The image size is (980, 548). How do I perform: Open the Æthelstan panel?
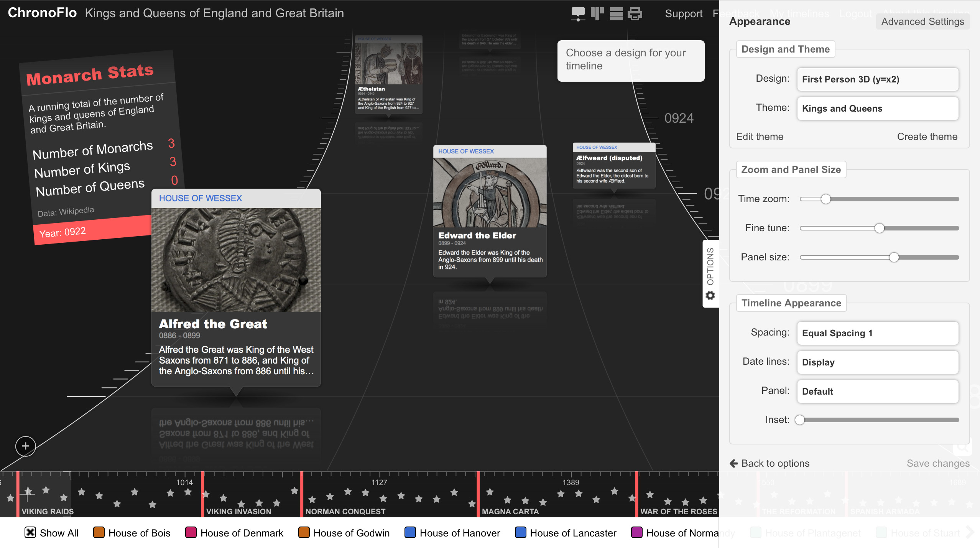point(389,74)
